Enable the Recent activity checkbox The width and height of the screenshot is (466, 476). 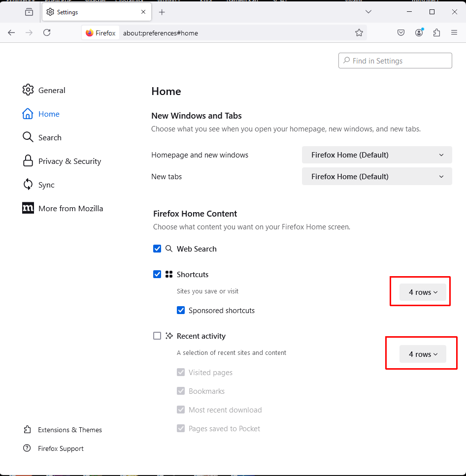(157, 336)
